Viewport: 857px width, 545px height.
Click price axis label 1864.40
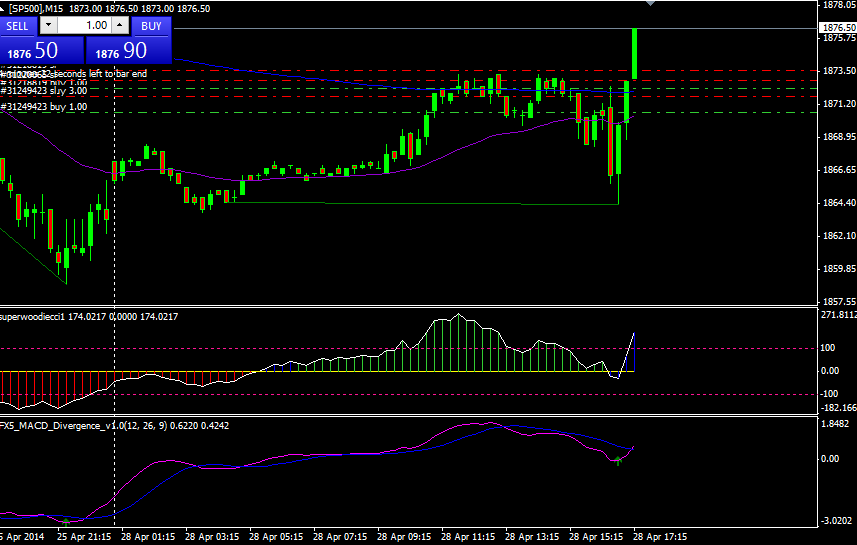tap(838, 203)
